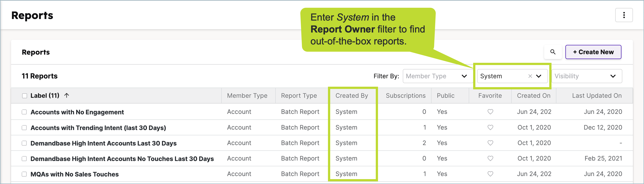Select Dec 12, 2020 last updated cell
This screenshot has width=644, height=184.
603,128
